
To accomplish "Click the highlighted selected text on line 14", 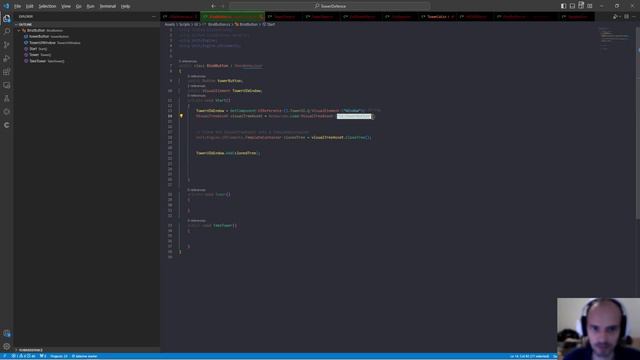I will click(x=354, y=117).
